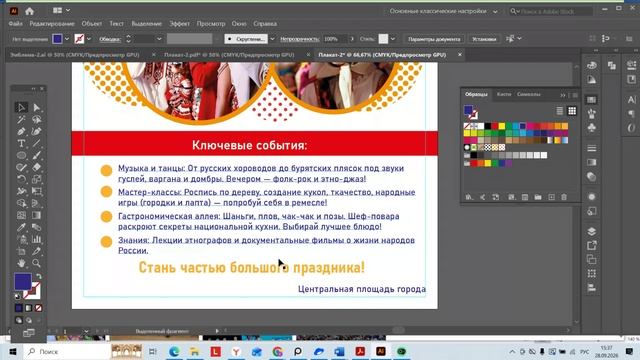Select the Zoom magnifier tool
This screenshot has width=640, height=360.
click(37, 263)
